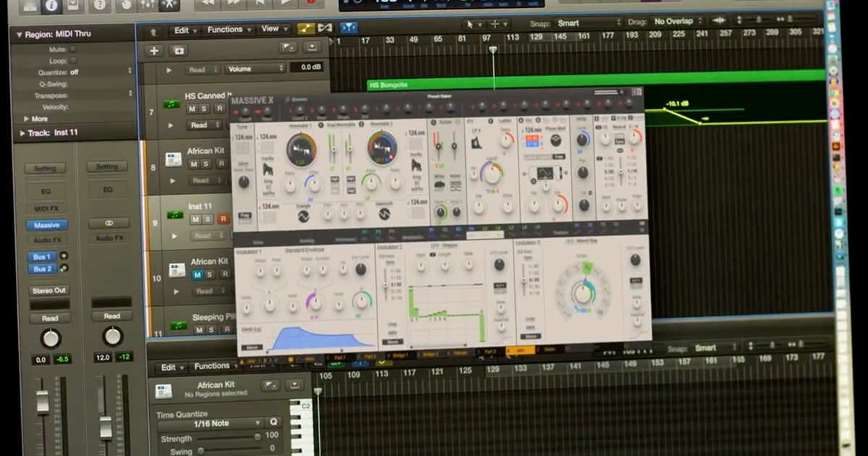The image size is (868, 456).
Task: Click the Forward button in transport
Action: [x=234, y=3]
